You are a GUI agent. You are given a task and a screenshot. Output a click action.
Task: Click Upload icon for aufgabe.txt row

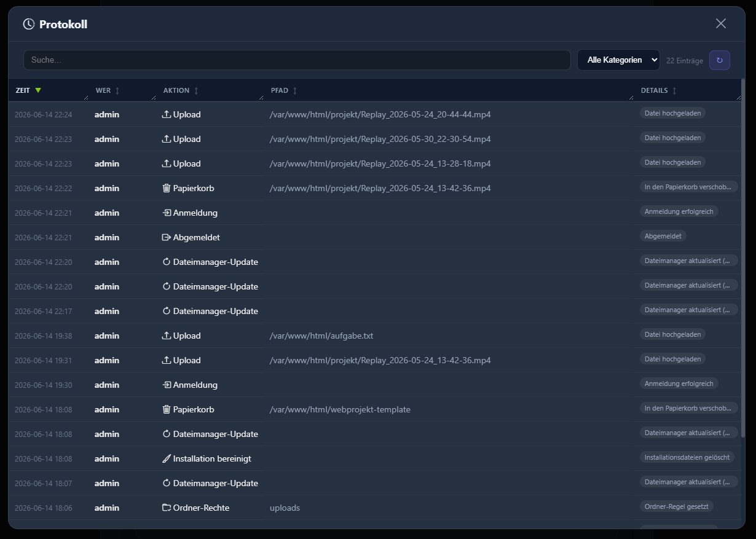click(x=166, y=336)
